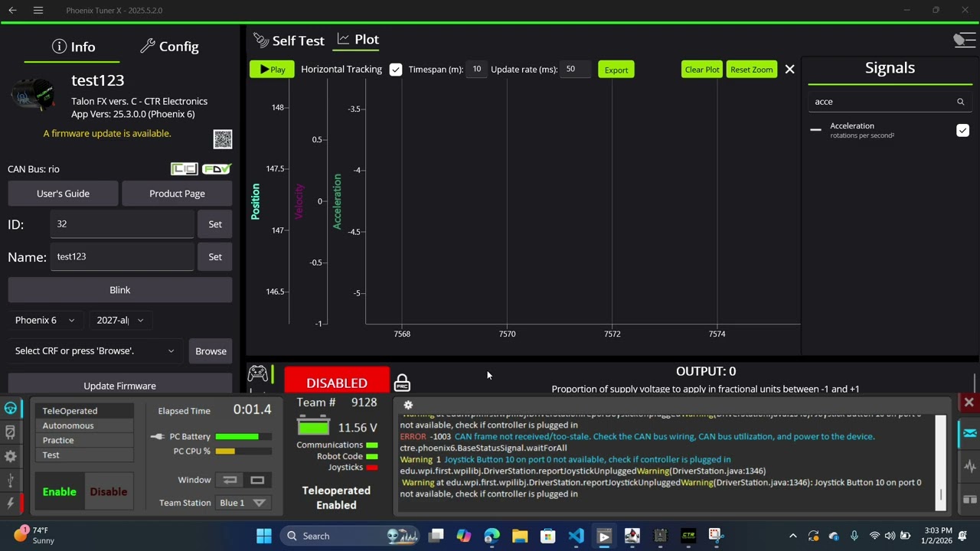Viewport: 980px width, 551px height.
Task: Open the Snipping Tool from the taskbar
Action: 715,535
